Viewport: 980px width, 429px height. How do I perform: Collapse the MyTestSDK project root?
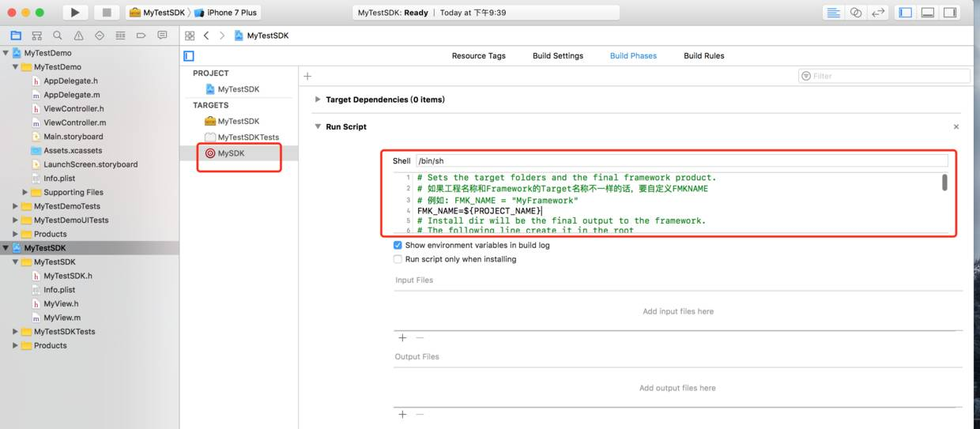6,248
